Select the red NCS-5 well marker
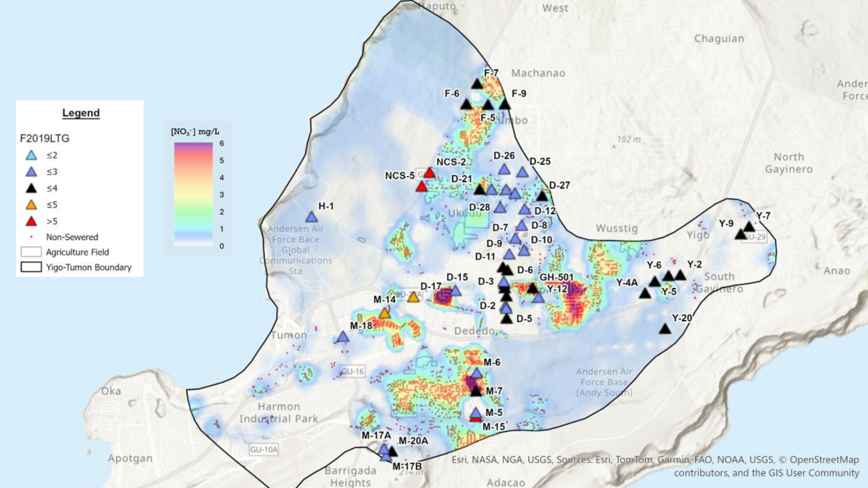 click(422, 187)
